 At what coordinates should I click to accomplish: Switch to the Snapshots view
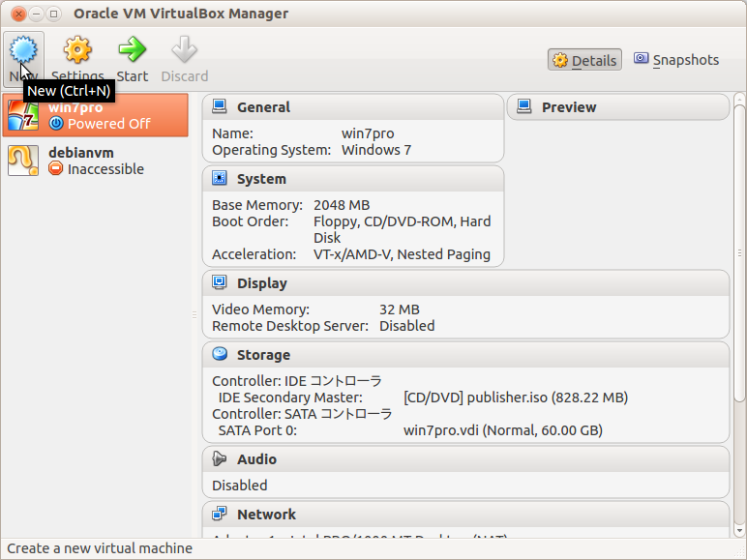coord(676,60)
